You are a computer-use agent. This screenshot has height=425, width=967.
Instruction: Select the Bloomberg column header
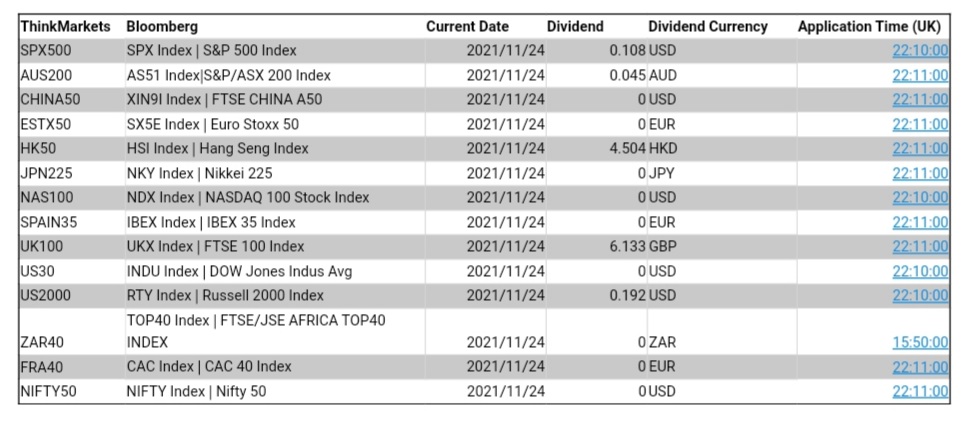(x=162, y=26)
